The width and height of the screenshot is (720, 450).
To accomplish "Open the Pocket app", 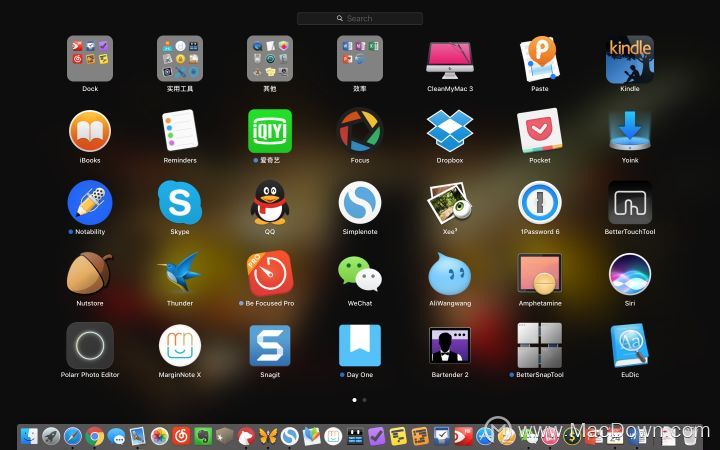I will [x=540, y=130].
